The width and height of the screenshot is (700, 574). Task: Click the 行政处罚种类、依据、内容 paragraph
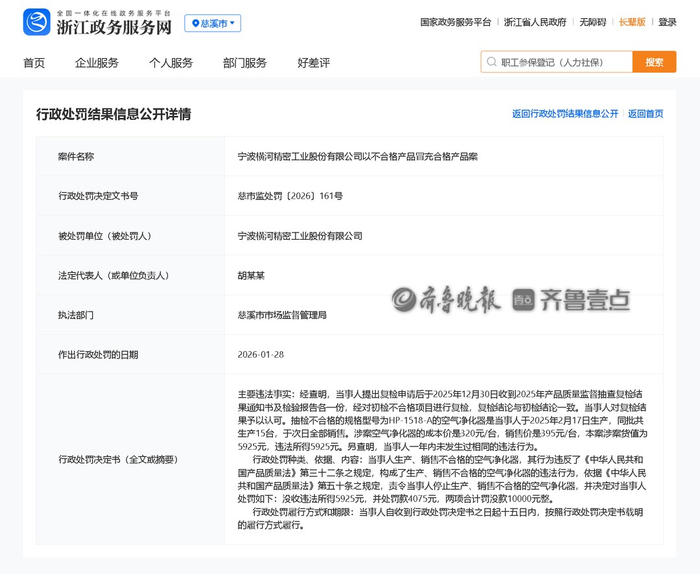pos(442,479)
